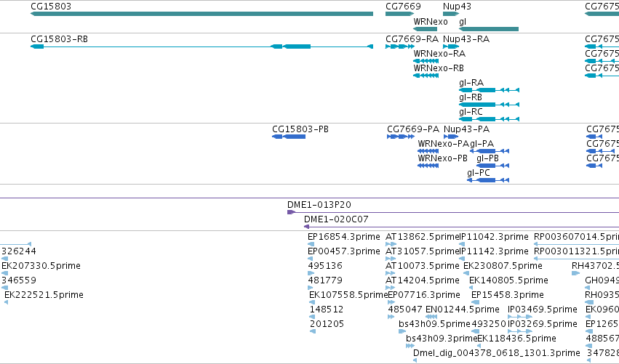Click the EN01244.5prime label
This screenshot has height=364, width=619.
[463, 310]
